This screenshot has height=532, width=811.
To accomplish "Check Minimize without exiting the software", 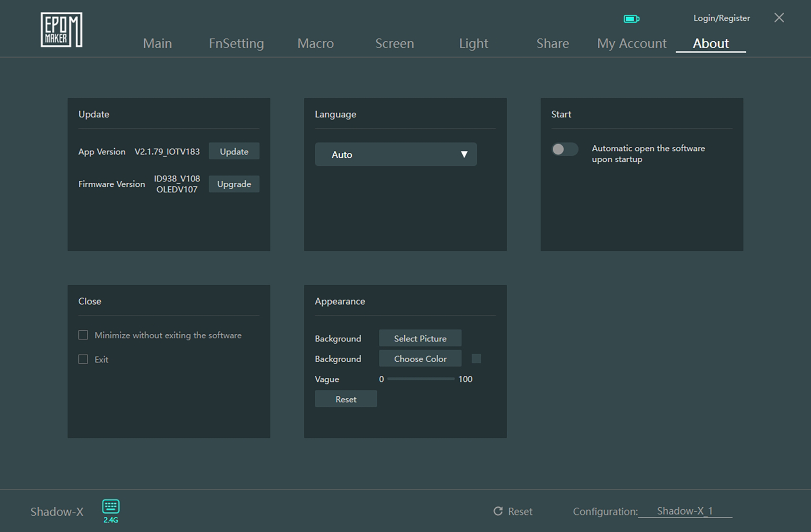I will point(83,335).
